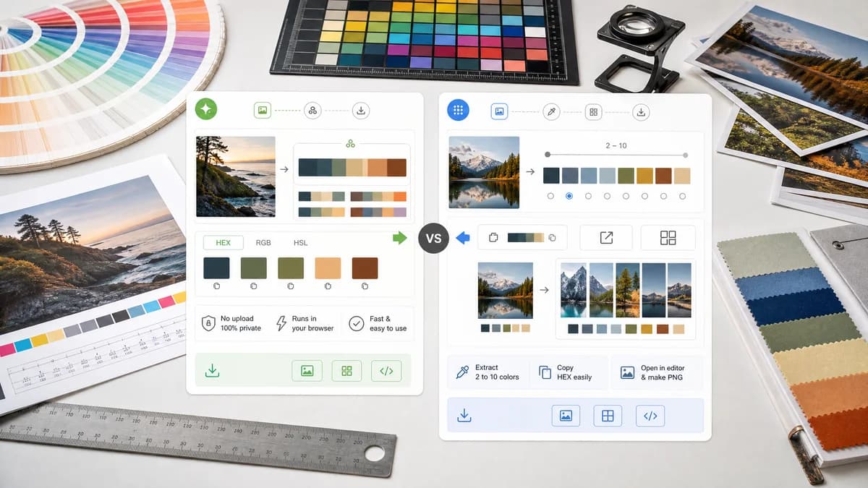Click the left handle of the 2 – 10 slider
This screenshot has height=488, width=868.
point(548,155)
